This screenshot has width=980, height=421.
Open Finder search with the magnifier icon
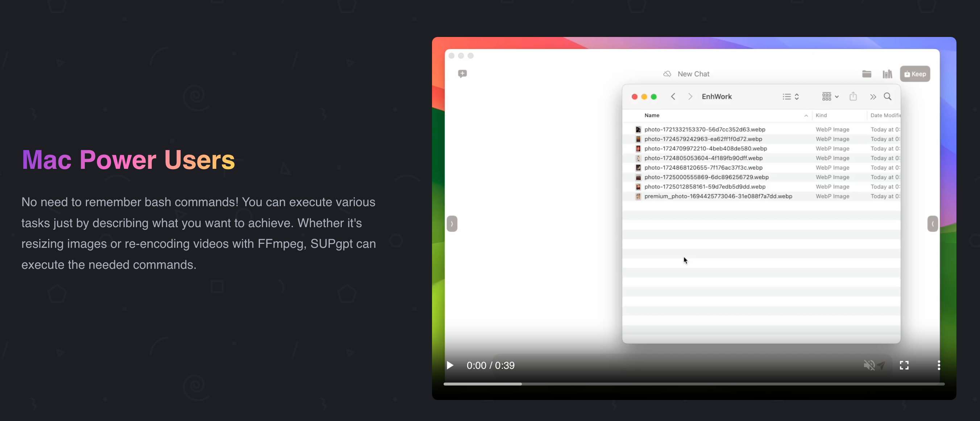(x=888, y=97)
